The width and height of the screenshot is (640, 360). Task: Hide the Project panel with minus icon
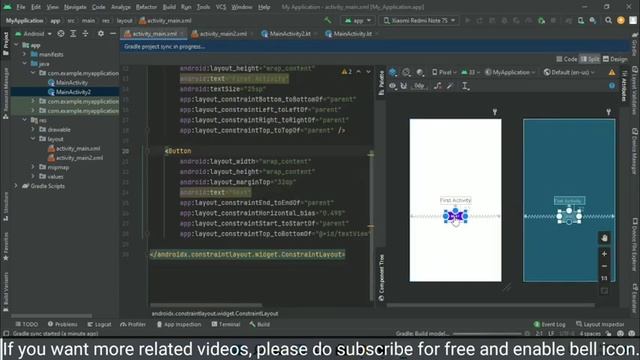[x=113, y=33]
